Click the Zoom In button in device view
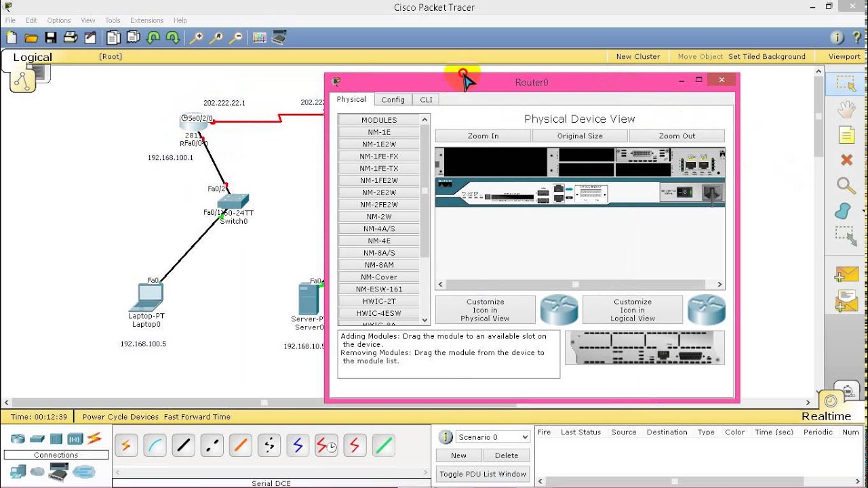The height and width of the screenshot is (488, 868). pos(483,136)
